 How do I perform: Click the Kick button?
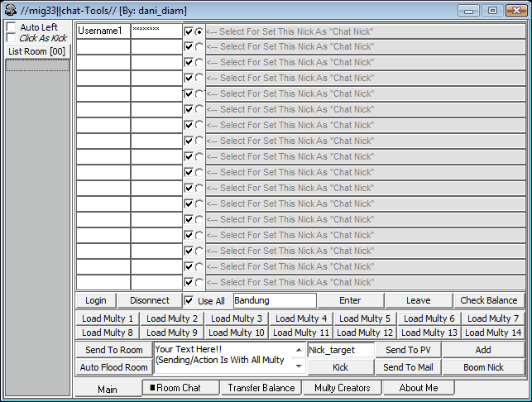341,367
